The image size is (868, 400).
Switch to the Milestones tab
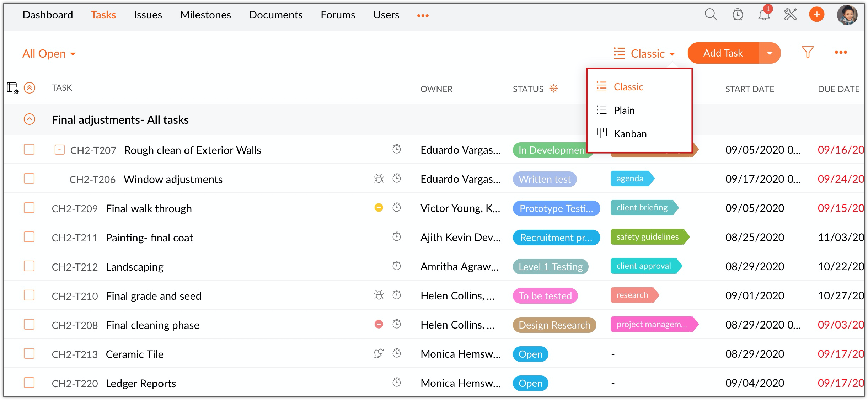pyautogui.click(x=205, y=15)
